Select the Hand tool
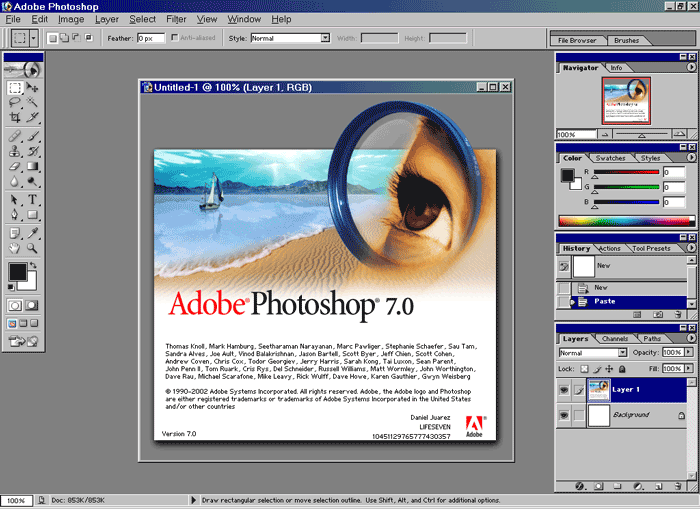 pos(14,248)
